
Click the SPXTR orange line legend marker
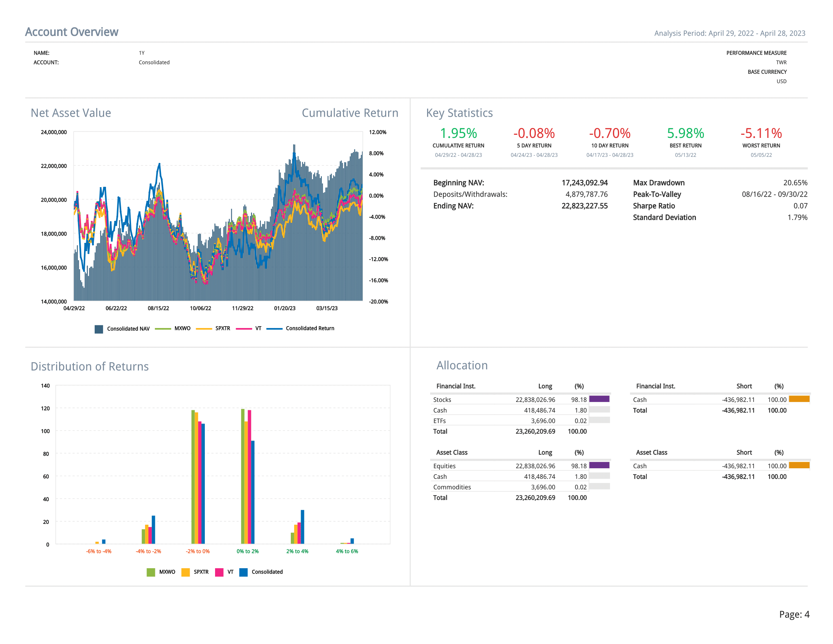(204, 328)
